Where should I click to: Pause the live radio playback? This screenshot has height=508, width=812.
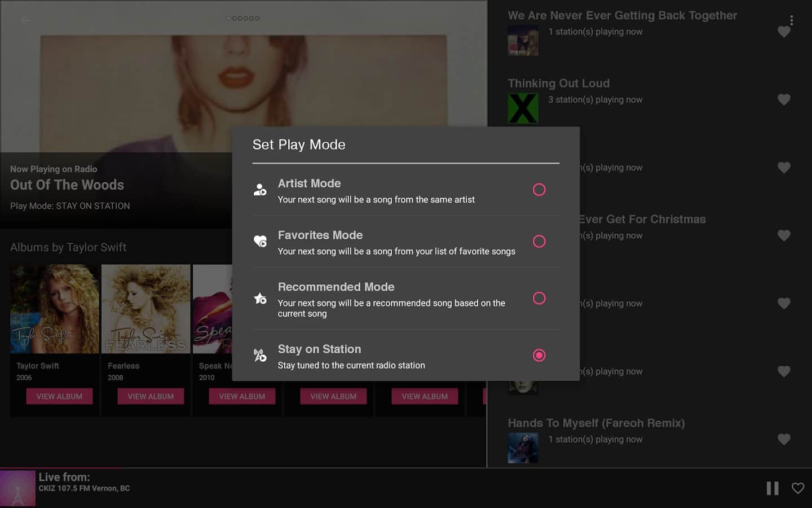(772, 488)
